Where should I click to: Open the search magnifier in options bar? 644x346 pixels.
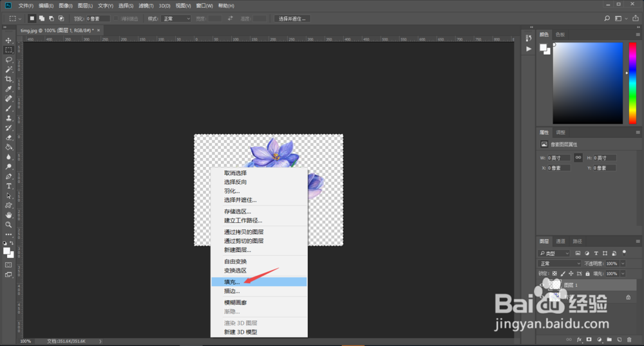click(x=607, y=19)
